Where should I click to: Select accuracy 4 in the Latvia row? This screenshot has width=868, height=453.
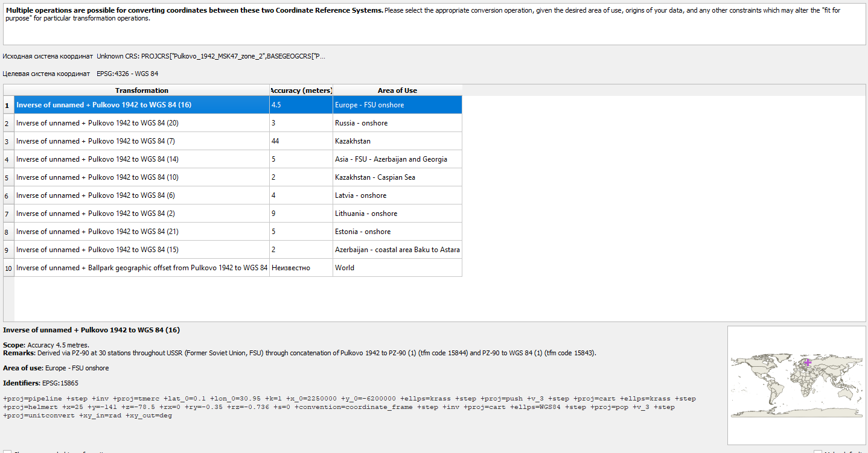[301, 195]
